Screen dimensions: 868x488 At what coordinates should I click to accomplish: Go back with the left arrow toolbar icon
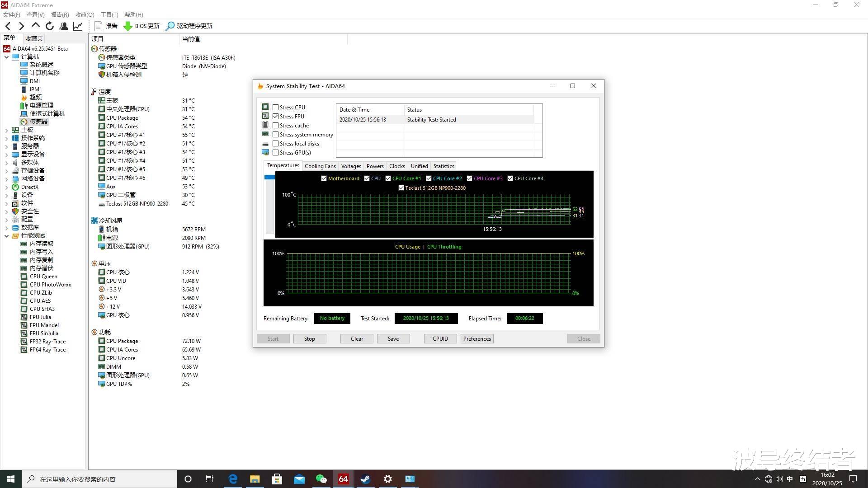pyautogui.click(x=8, y=26)
